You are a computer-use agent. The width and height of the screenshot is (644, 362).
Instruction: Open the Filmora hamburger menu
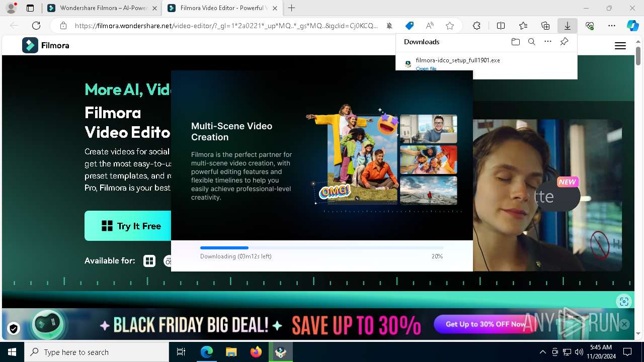620,46
